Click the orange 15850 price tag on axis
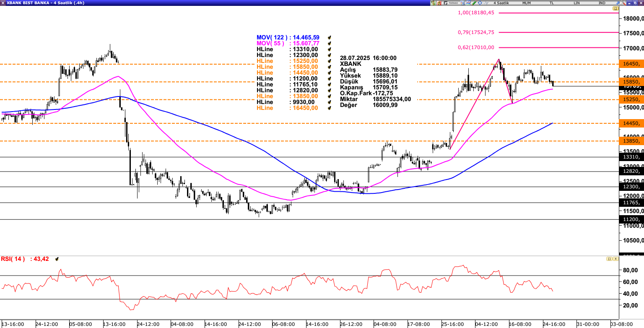Screen dimensions: 644x328 631,81
